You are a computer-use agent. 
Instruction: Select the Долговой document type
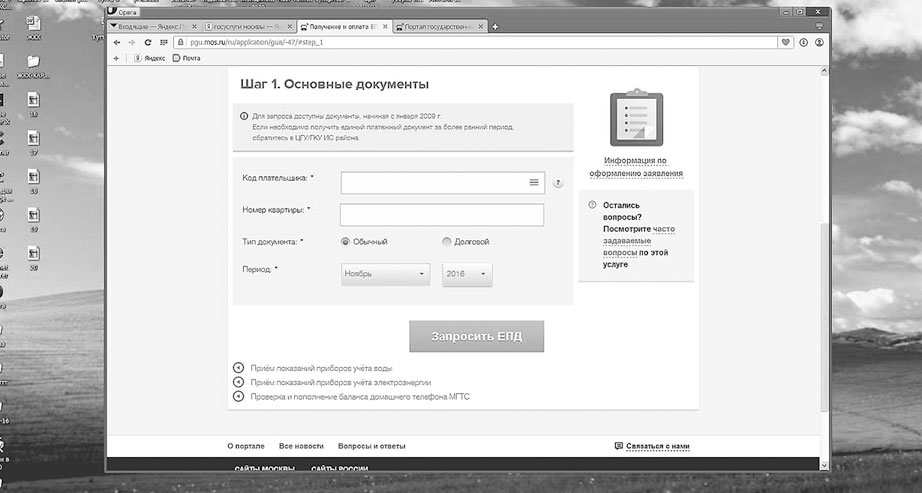click(446, 242)
